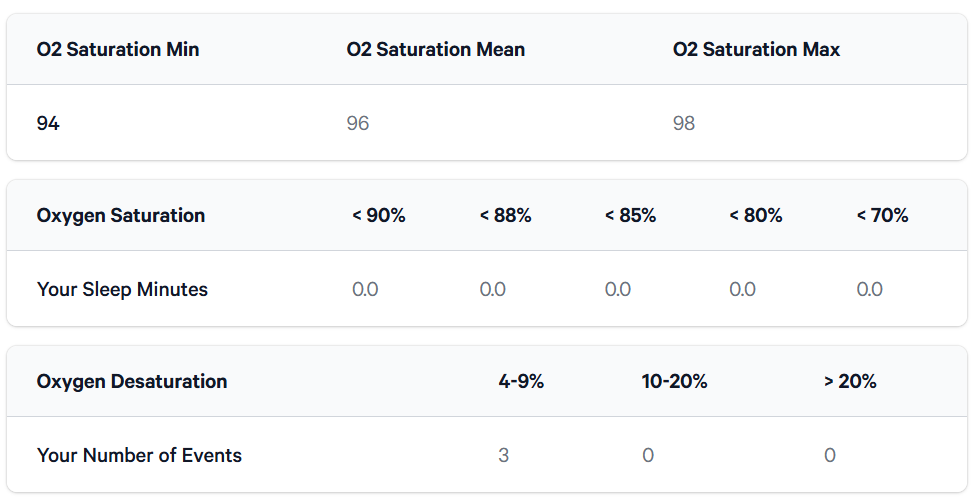Click the 3 events value under 4-9%
Image resolution: width=977 pixels, height=500 pixels.
[x=503, y=455]
